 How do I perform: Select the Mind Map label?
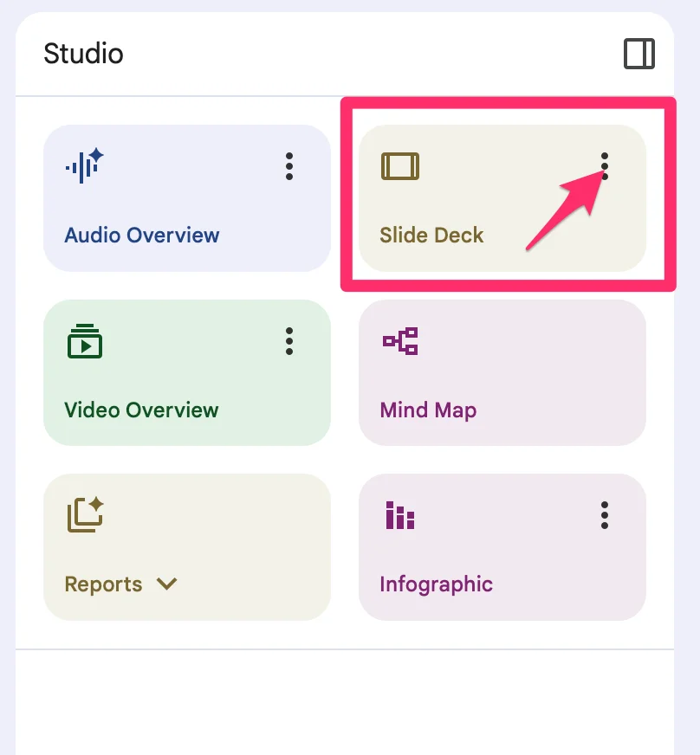[428, 410]
